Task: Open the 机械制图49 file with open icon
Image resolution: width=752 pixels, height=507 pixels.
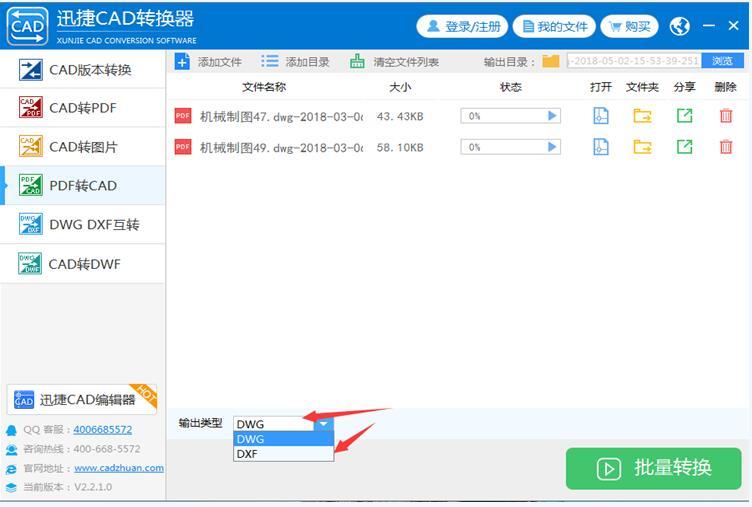Action: tap(601, 147)
